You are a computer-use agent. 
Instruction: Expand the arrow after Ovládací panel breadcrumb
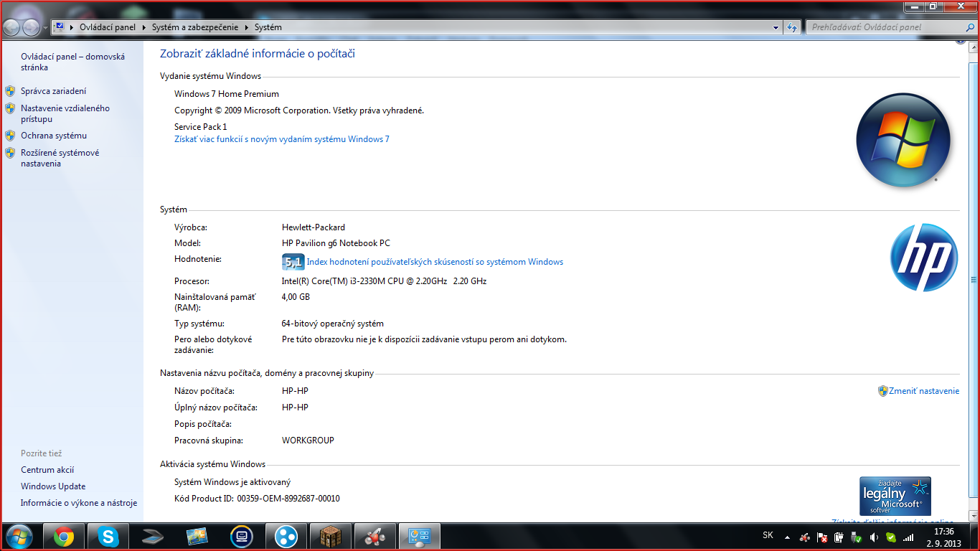click(x=143, y=27)
